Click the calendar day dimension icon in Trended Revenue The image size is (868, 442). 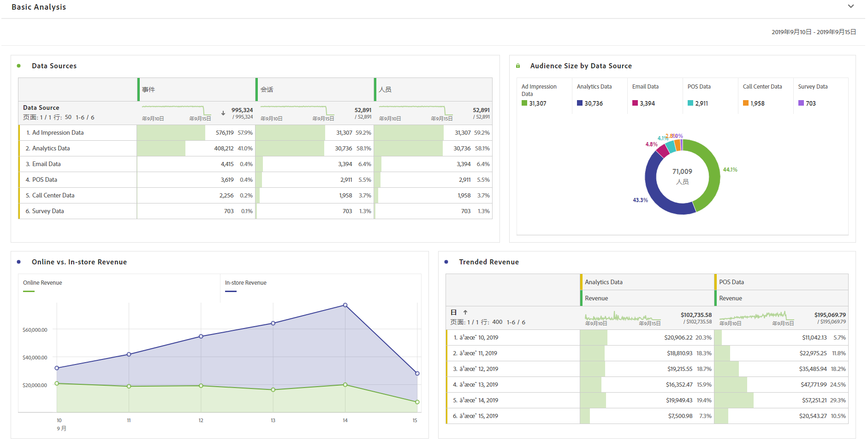454,312
